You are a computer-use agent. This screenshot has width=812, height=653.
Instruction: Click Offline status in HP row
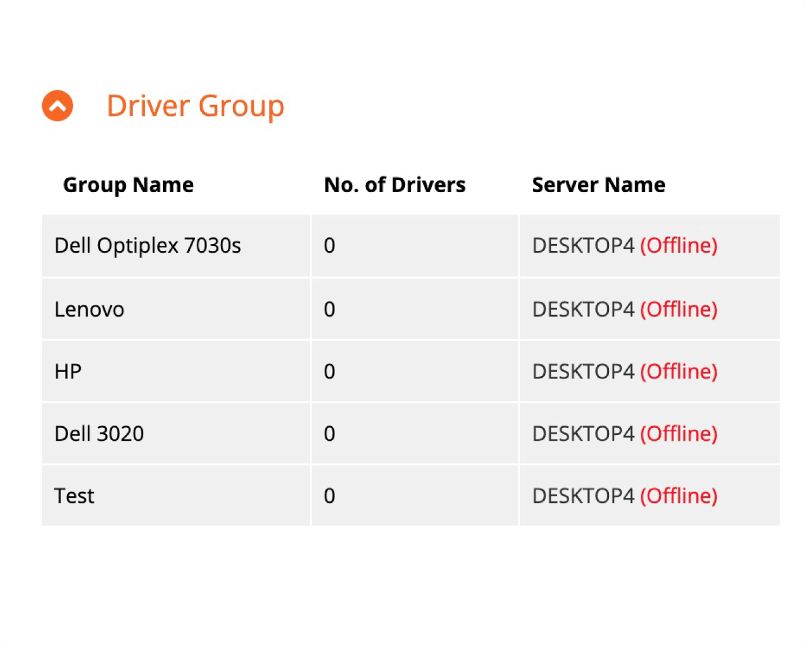pyautogui.click(x=679, y=372)
